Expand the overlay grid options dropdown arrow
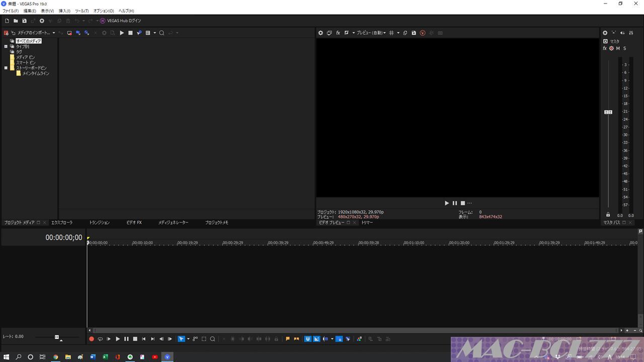 coord(398,33)
